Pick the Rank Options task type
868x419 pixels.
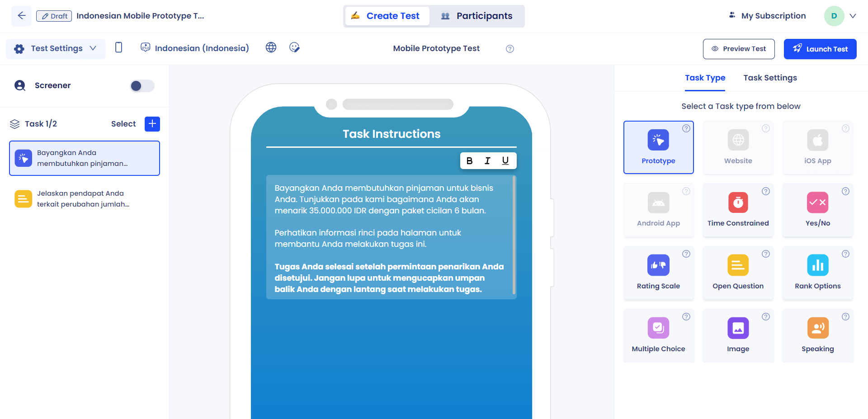[x=817, y=273]
